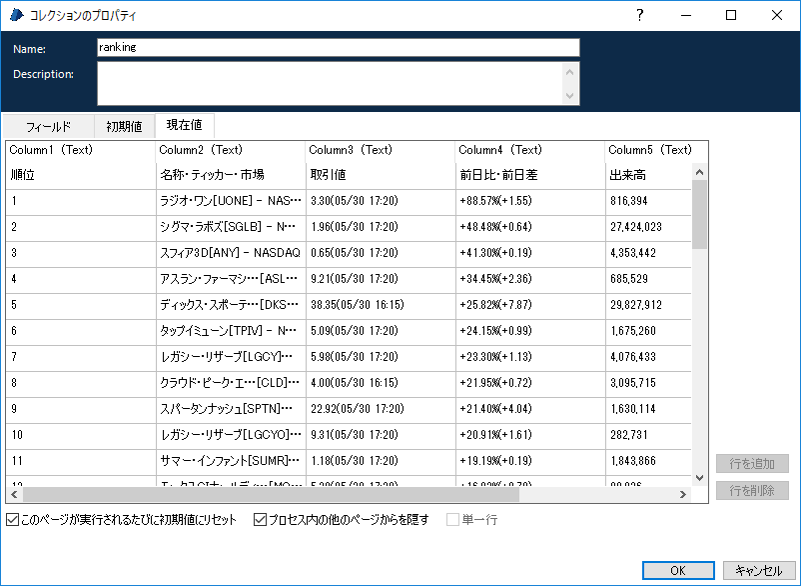Click horizontal scroll right arrow
The height and width of the screenshot is (586, 801).
coord(682,494)
